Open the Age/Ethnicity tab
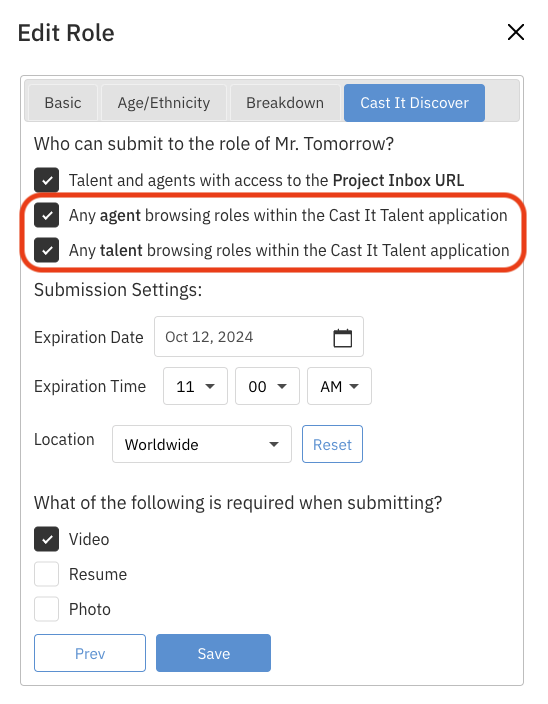Screen dimensions: 548x704 164,103
